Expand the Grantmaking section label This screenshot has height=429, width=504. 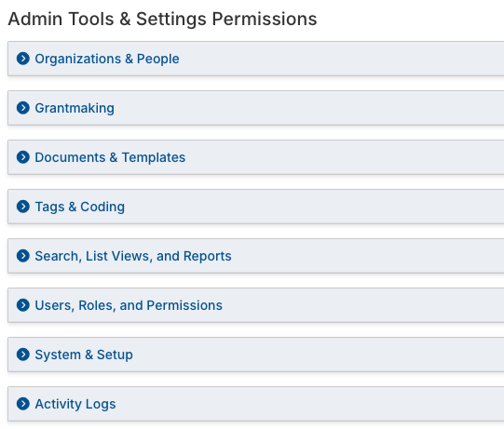pos(75,109)
